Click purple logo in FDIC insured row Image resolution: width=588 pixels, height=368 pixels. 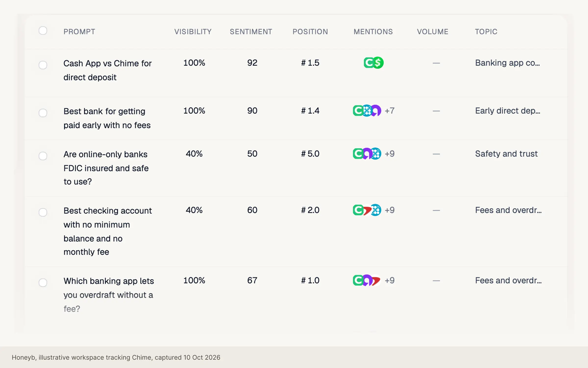tap(367, 154)
